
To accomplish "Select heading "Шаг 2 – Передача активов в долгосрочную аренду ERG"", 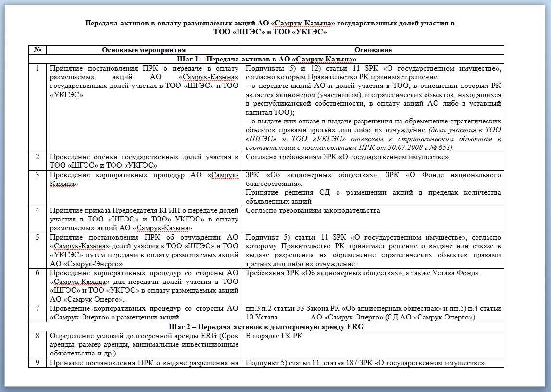I will click(x=266, y=326).
